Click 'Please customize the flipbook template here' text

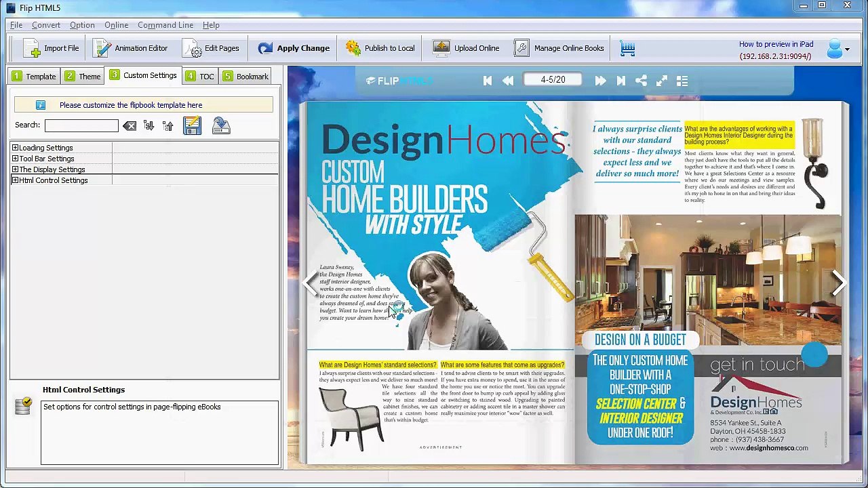[131, 105]
